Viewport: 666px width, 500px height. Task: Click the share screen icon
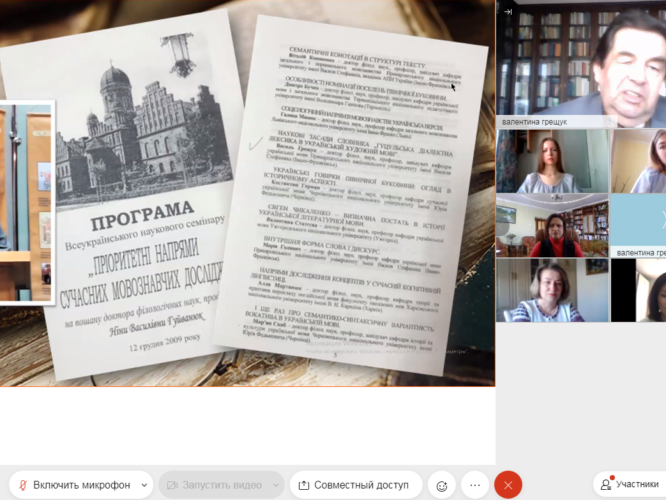click(x=304, y=485)
